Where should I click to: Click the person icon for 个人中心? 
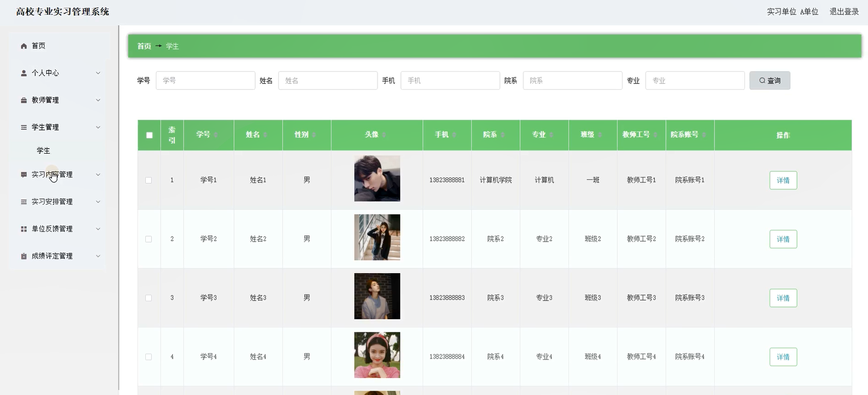pyautogui.click(x=24, y=73)
